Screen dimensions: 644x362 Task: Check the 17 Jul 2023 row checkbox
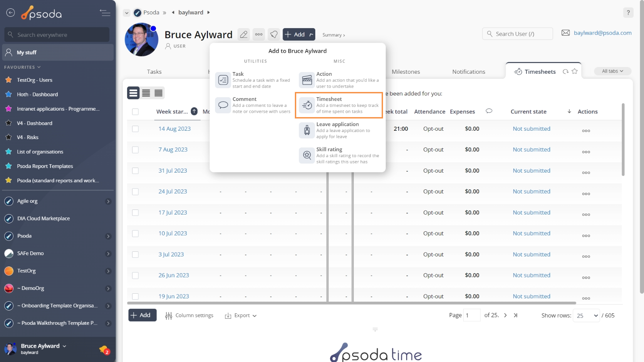[135, 212]
